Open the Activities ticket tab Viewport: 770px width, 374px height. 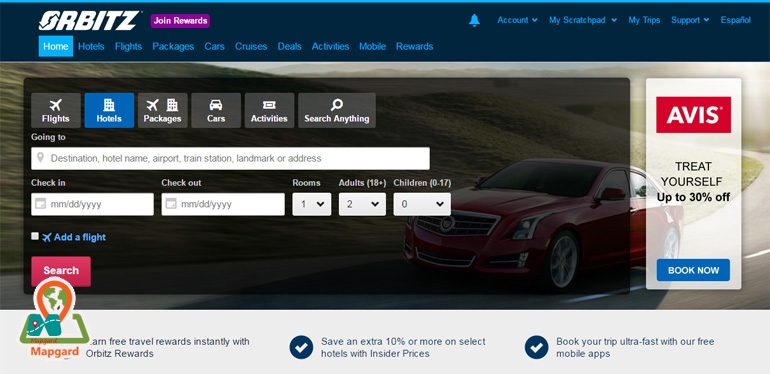pos(269,110)
